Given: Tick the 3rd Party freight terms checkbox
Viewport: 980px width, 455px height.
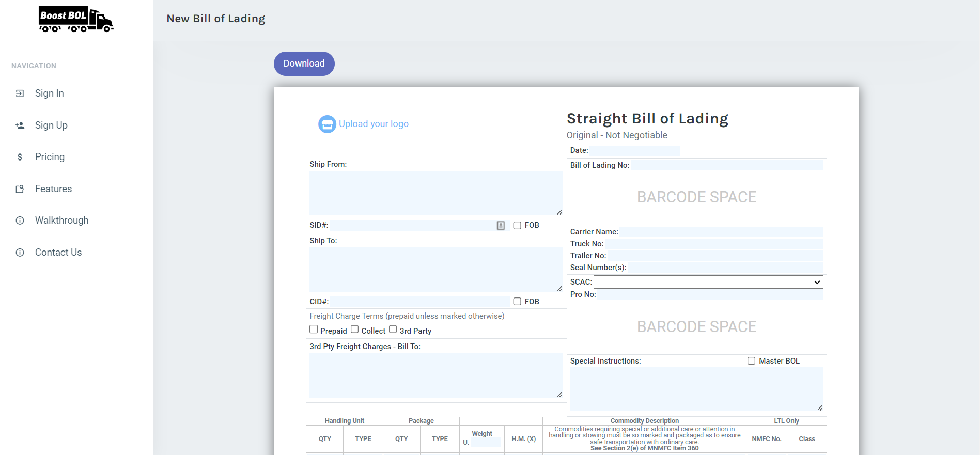Looking at the screenshot, I should point(393,330).
